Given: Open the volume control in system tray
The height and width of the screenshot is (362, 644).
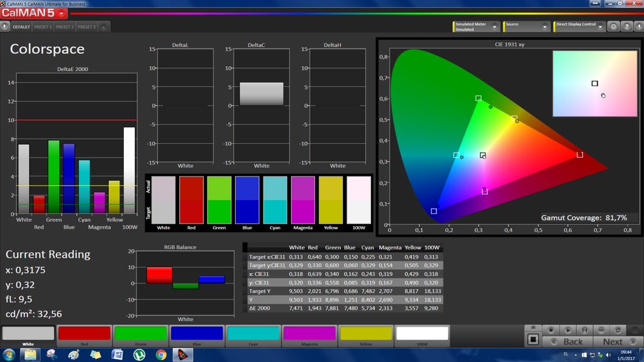Looking at the screenshot, I should 608,355.
